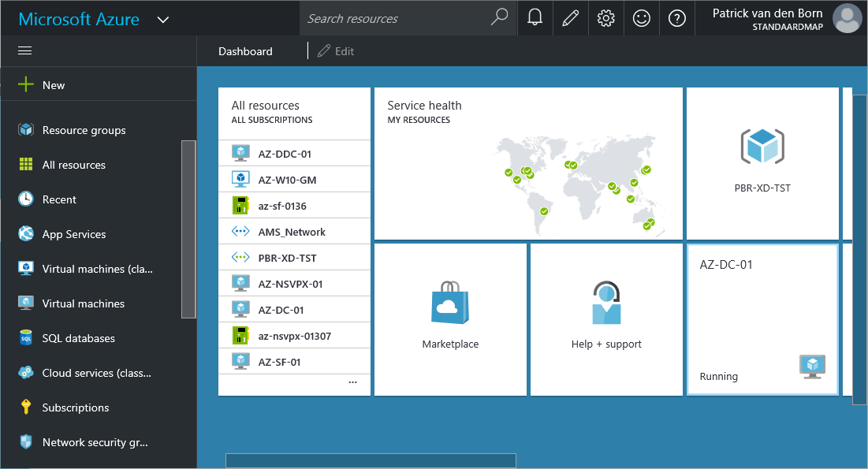Click the Resource groups cube icon
This screenshot has height=469, width=868.
coord(25,129)
